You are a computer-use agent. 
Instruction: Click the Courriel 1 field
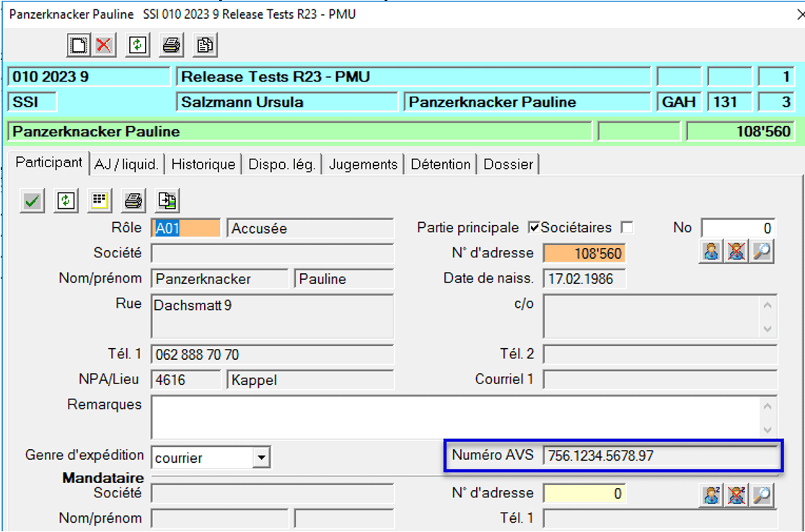pyautogui.click(x=660, y=380)
